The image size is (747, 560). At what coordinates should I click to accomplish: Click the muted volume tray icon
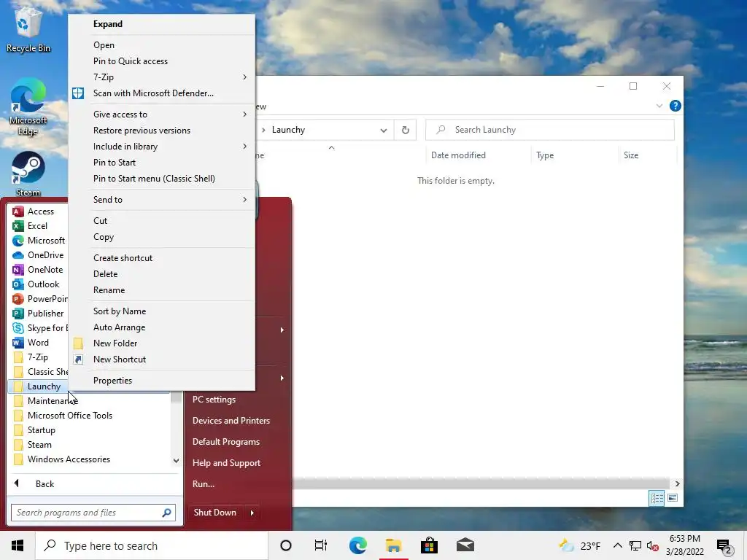[653, 545]
